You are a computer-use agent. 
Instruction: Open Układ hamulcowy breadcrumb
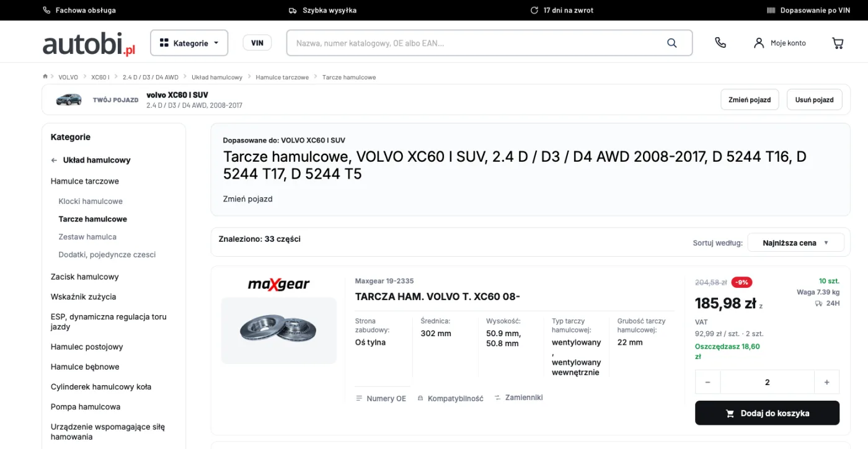(217, 77)
